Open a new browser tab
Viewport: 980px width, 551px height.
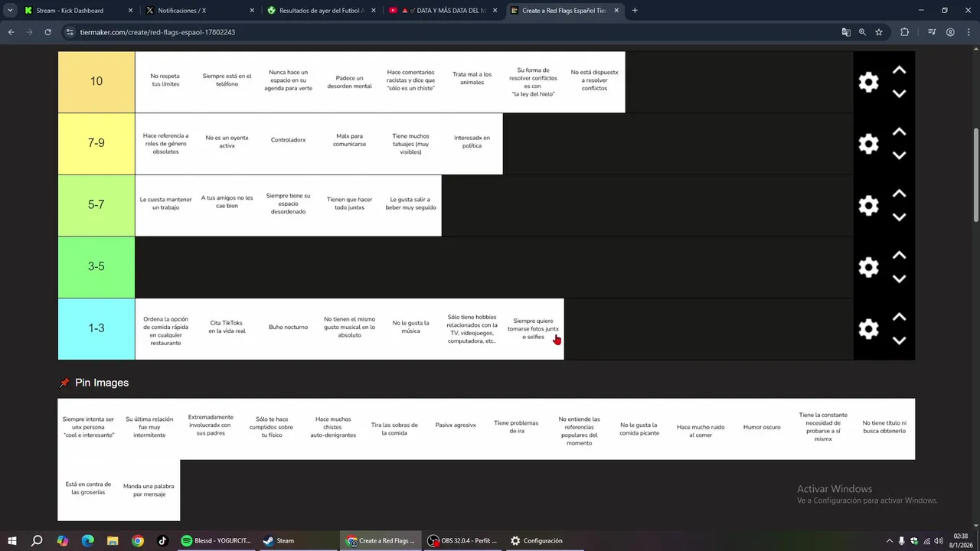[x=635, y=11]
